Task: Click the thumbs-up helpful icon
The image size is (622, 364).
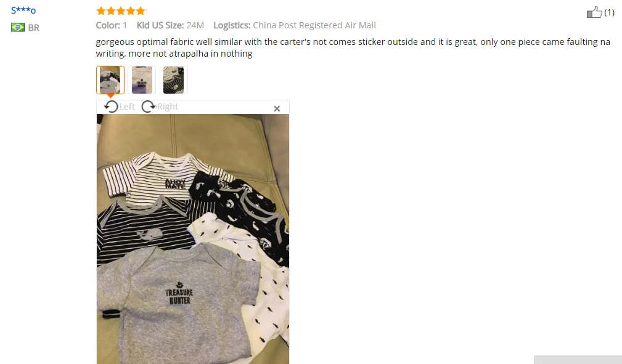Action: tap(594, 12)
